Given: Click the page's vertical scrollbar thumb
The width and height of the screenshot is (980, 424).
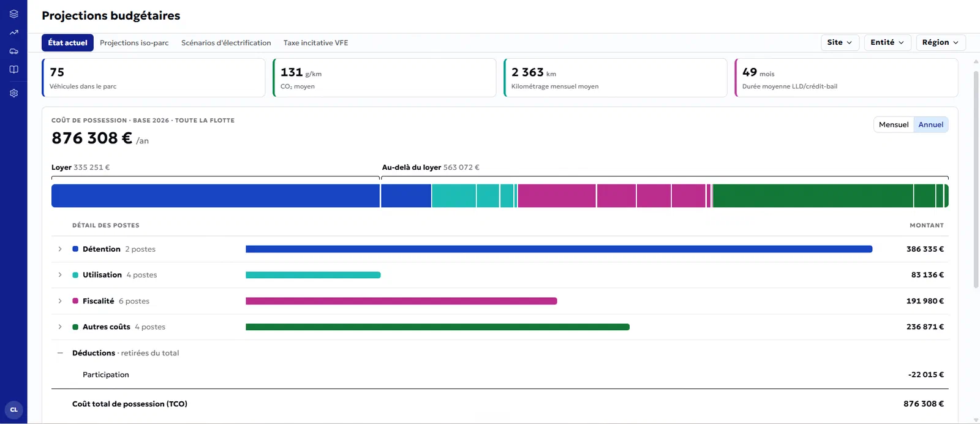Looking at the screenshot, I should click(976, 179).
